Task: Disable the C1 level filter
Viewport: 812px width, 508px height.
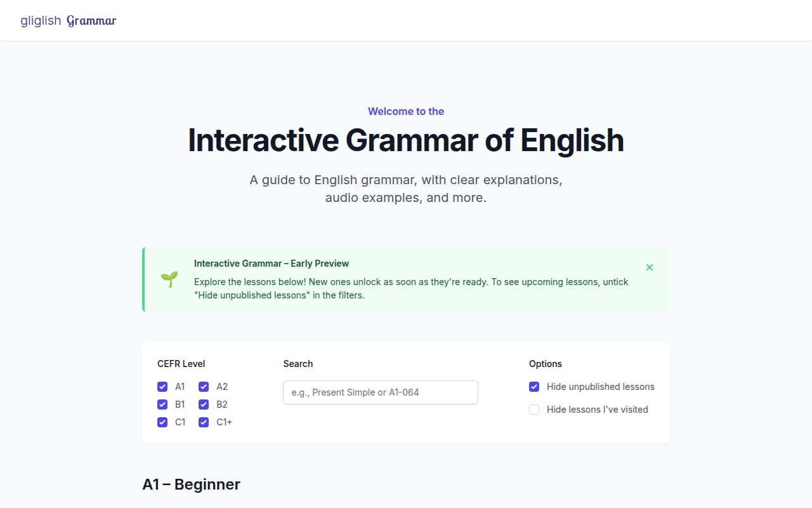Action: click(x=162, y=422)
